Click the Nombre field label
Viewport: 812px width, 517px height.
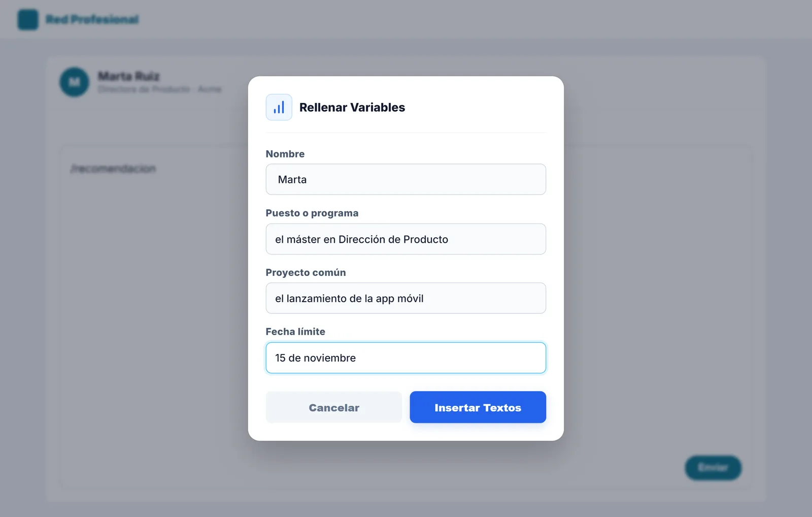(x=285, y=154)
